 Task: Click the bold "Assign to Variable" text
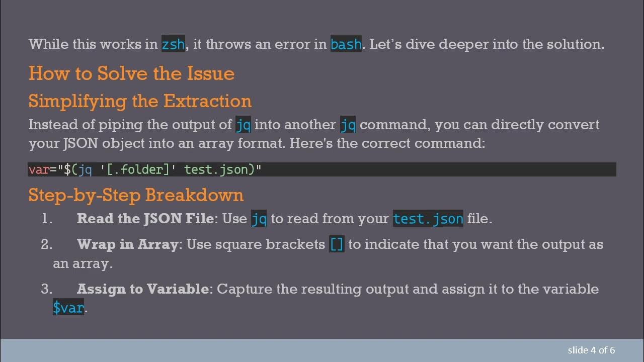(142, 289)
